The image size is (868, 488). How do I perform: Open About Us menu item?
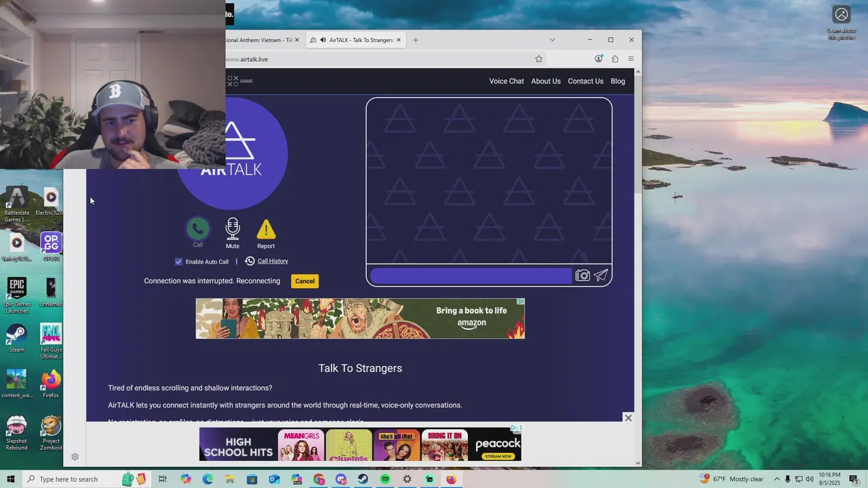[x=546, y=81]
